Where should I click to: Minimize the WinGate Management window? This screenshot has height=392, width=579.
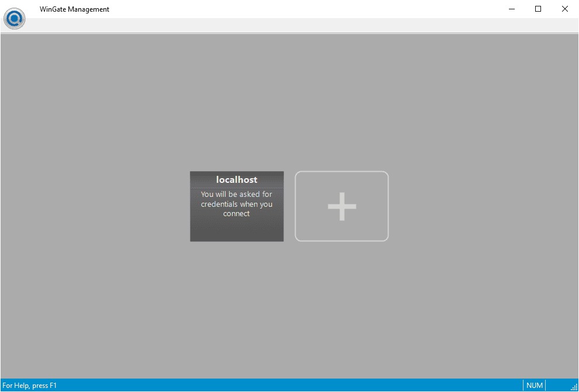click(x=511, y=9)
